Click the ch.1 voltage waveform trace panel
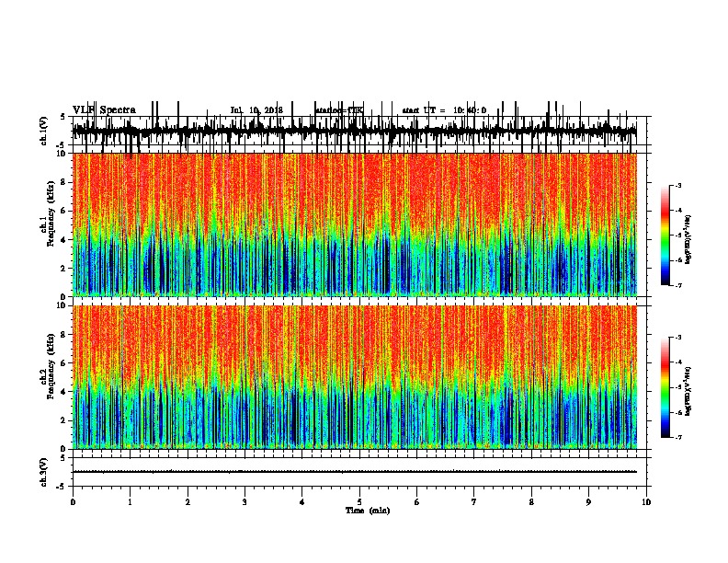Viewport: 728px width, 563px height. 359,131
